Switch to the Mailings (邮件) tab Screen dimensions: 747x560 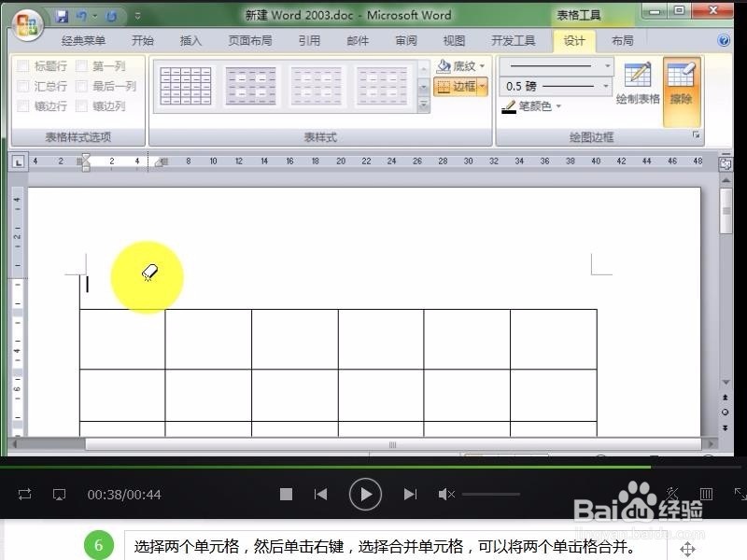(x=358, y=41)
